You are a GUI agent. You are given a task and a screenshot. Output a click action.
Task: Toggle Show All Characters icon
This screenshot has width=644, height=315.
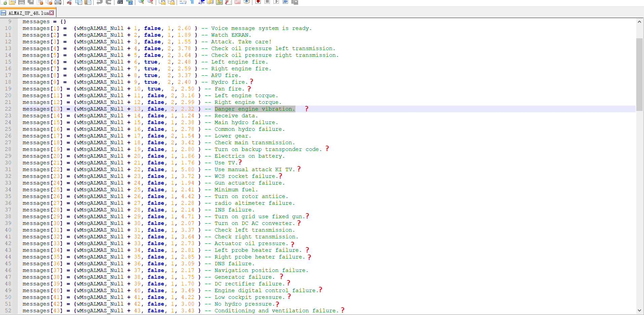pos(192,2)
